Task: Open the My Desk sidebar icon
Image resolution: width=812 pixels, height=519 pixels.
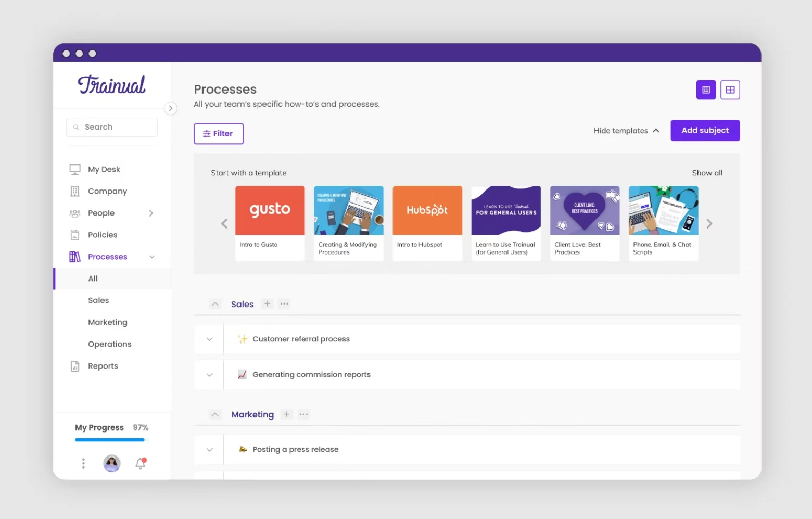Action: click(x=74, y=169)
